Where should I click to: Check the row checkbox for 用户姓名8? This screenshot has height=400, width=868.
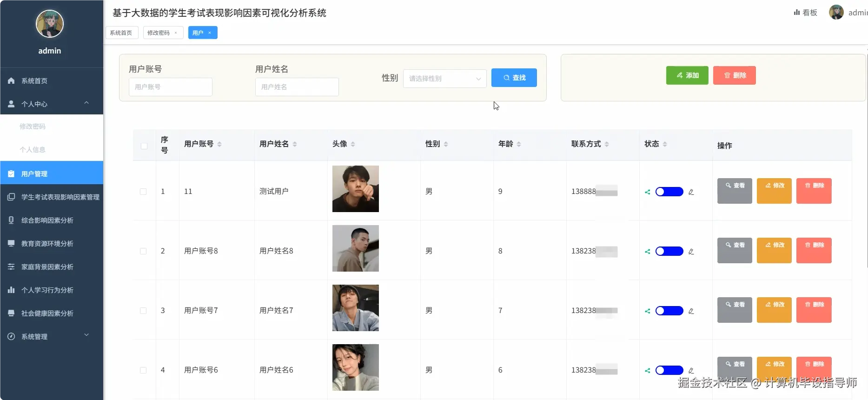click(143, 251)
